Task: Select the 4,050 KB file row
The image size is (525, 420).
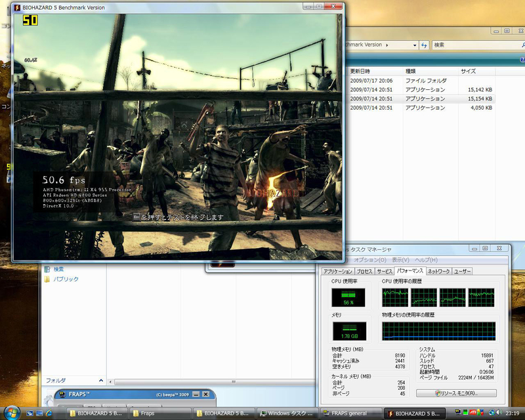Action: pyautogui.click(x=421, y=108)
